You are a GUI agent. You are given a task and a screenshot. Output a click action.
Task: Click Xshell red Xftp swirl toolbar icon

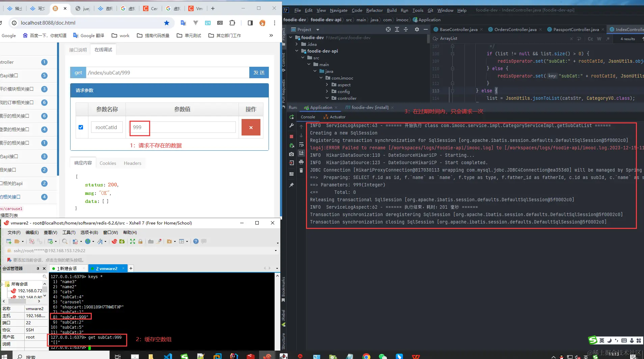point(114,241)
